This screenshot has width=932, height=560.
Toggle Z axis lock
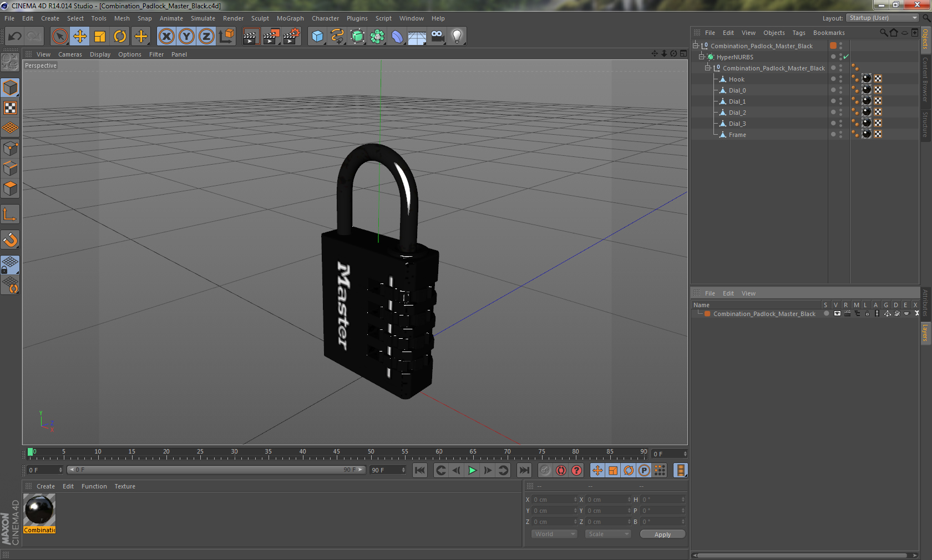(206, 37)
